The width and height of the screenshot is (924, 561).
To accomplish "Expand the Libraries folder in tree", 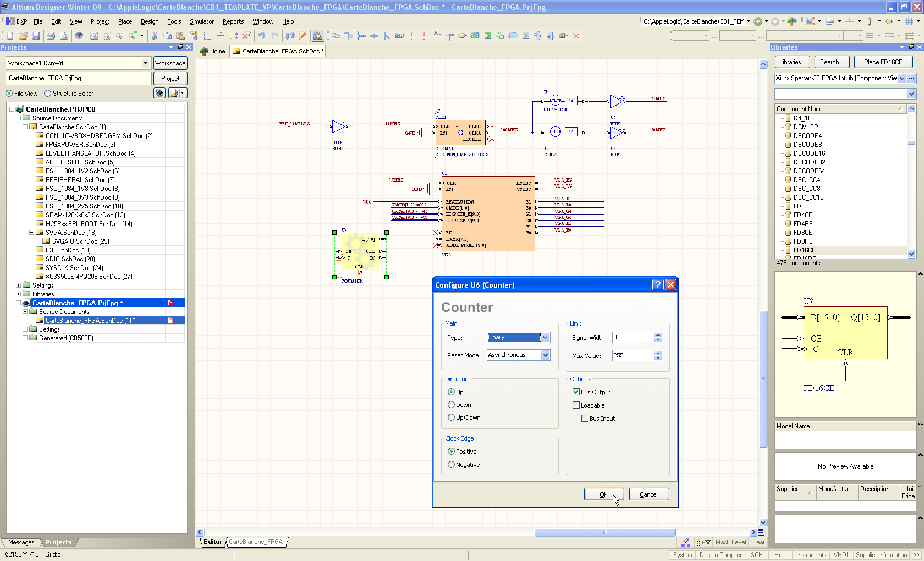I will point(18,294).
